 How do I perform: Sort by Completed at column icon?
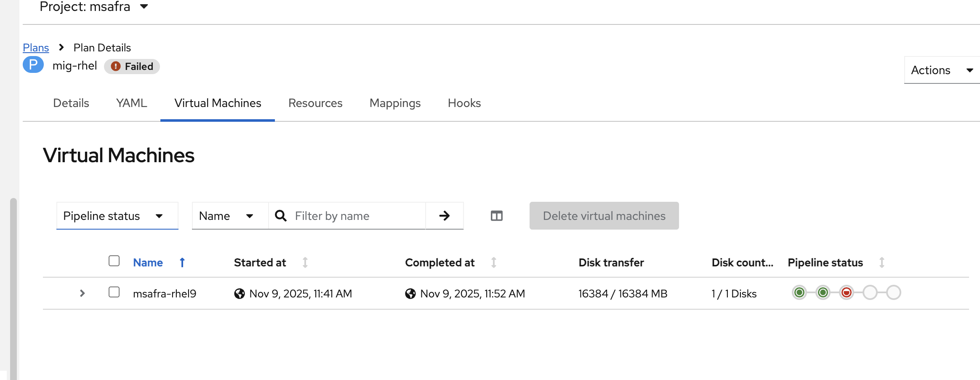[494, 262]
